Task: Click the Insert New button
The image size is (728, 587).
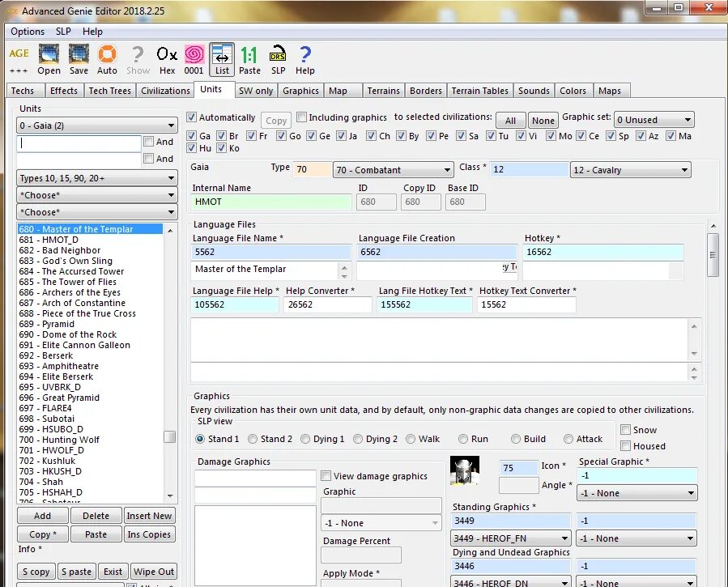Action: pos(149,515)
